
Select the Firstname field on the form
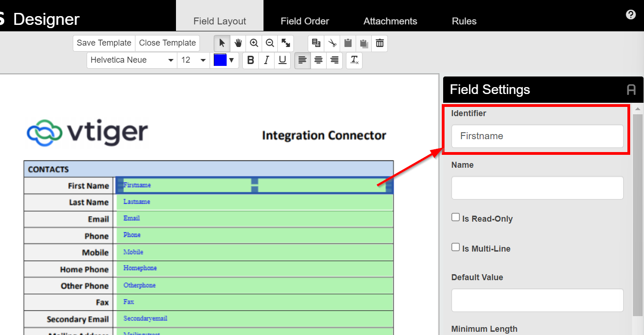click(254, 185)
